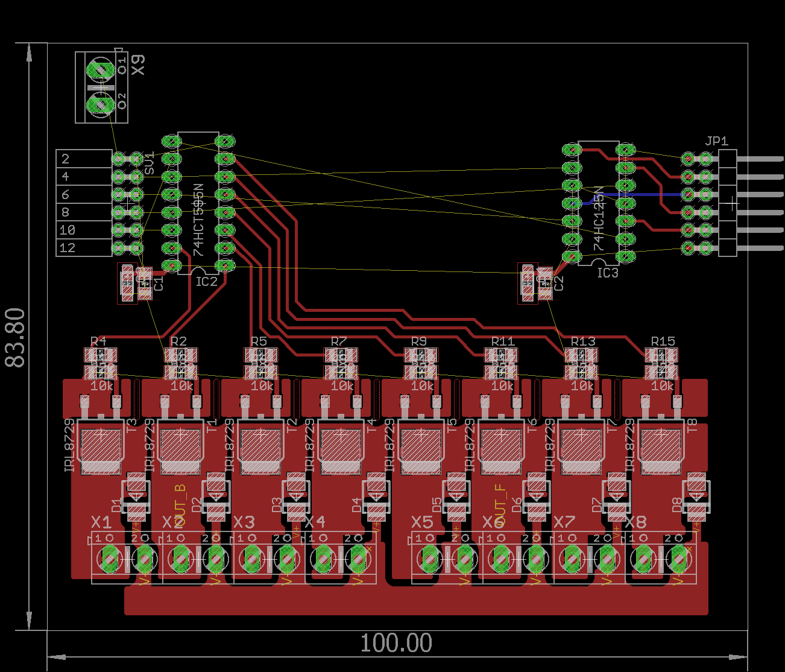This screenshot has height=672, width=785.
Task: Select diode D3 label
Action: [x=277, y=505]
